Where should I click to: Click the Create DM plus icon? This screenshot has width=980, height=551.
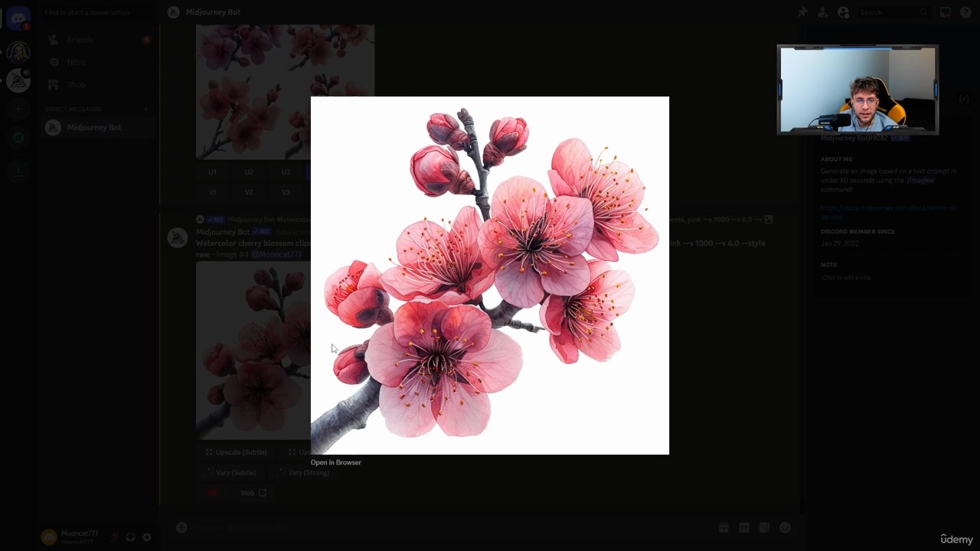[145, 109]
